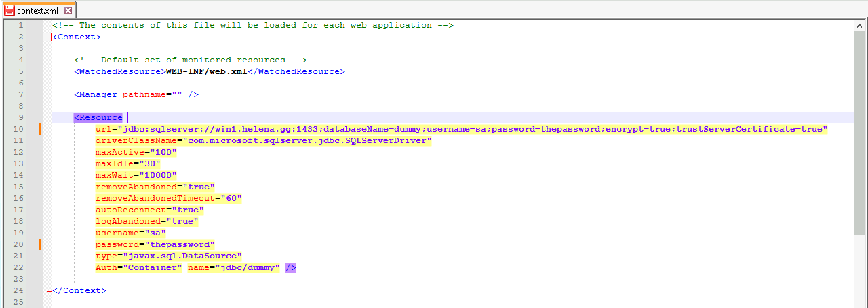
Task: Click the opening Resource tag
Action: (x=98, y=117)
